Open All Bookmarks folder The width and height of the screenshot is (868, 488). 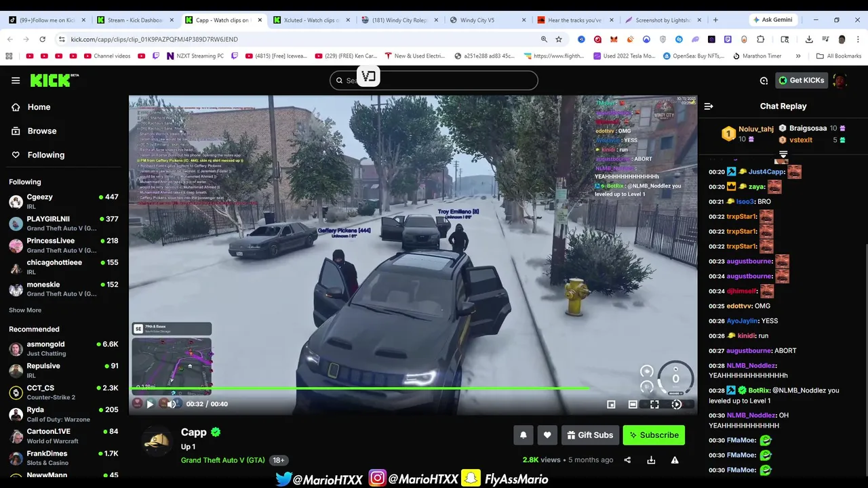pos(839,56)
